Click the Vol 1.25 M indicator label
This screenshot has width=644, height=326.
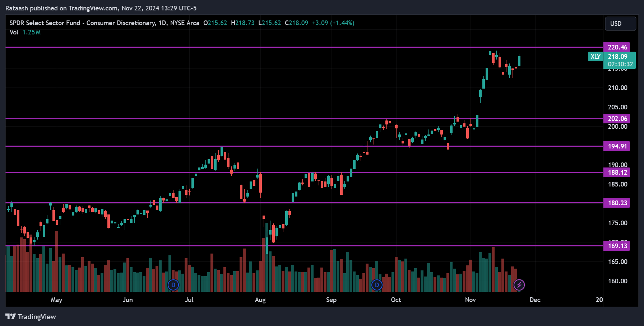tap(25, 32)
